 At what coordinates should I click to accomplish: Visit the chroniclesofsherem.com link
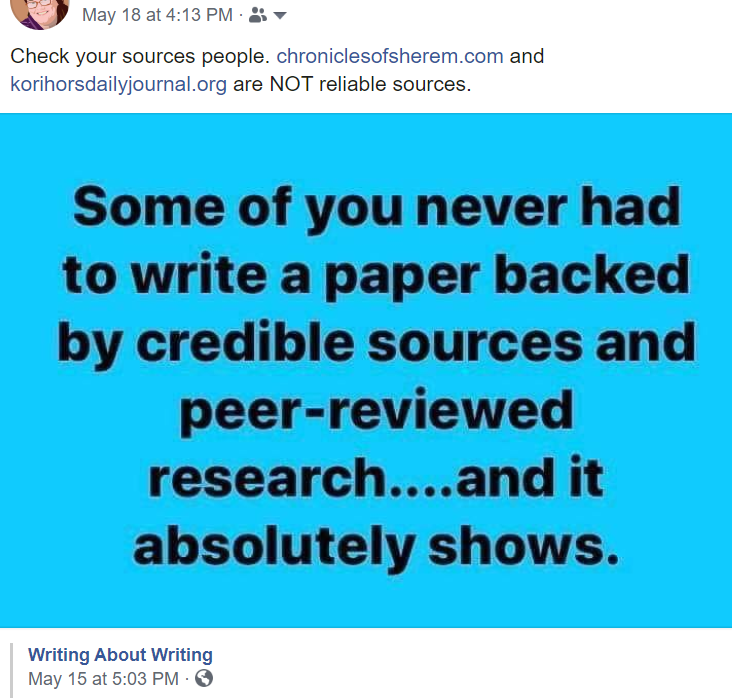390,56
